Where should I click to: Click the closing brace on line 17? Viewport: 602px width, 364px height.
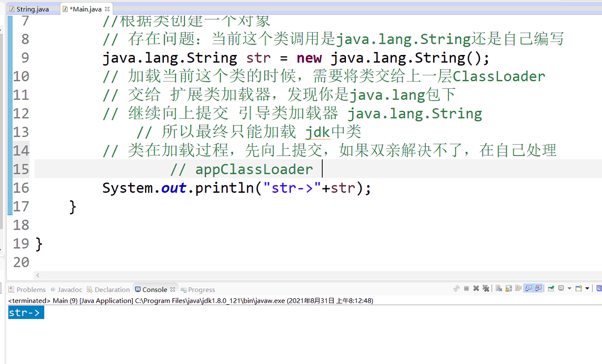[73, 207]
